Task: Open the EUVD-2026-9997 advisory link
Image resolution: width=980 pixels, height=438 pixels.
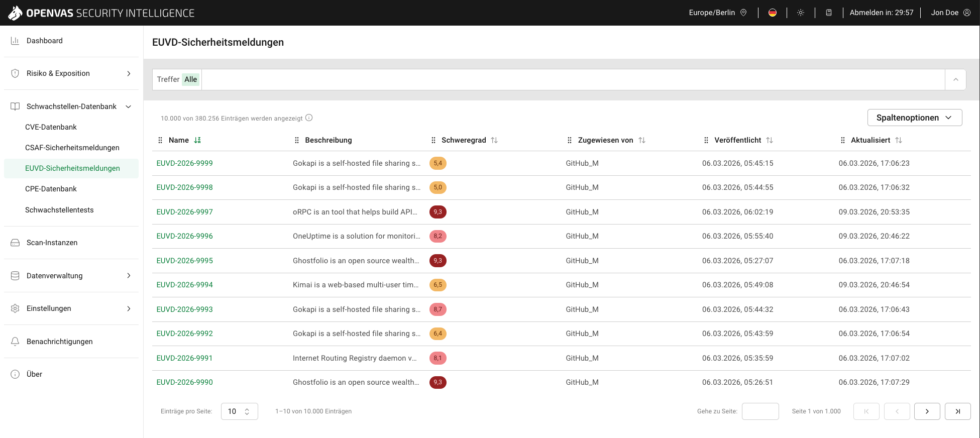Action: coord(185,212)
